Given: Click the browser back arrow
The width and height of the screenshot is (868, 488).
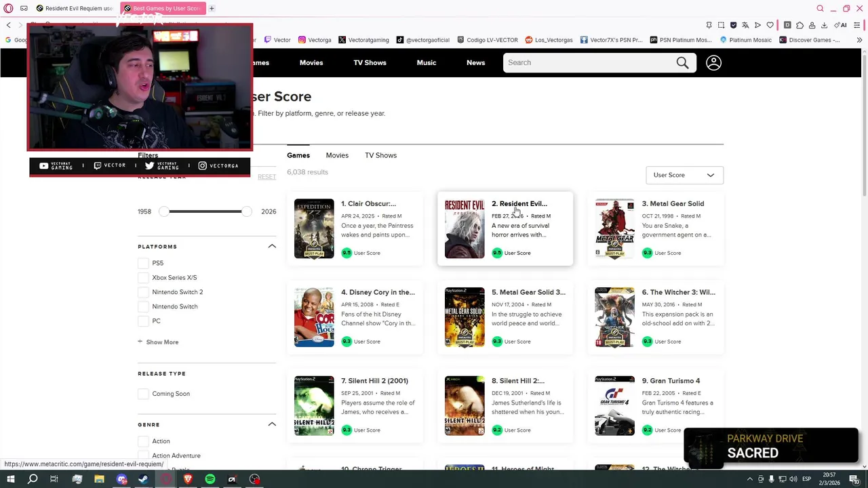Looking at the screenshot, I should point(8,25).
